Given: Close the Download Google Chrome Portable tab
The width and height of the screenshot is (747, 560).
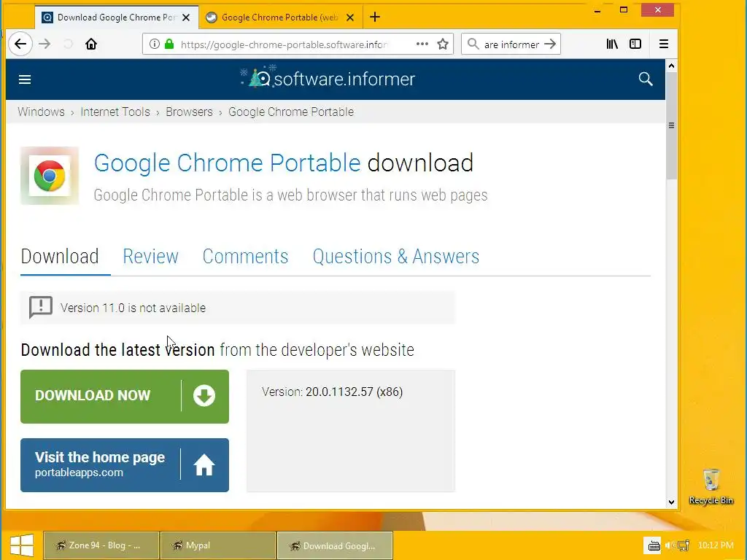Looking at the screenshot, I should point(186,17).
